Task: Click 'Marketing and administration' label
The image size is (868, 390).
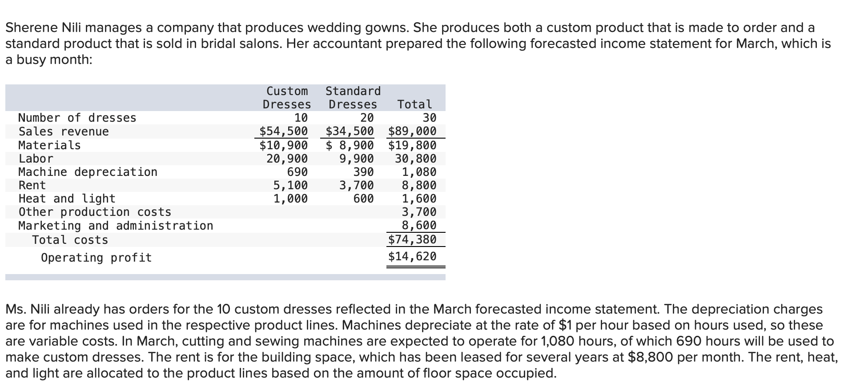Action: (116, 226)
